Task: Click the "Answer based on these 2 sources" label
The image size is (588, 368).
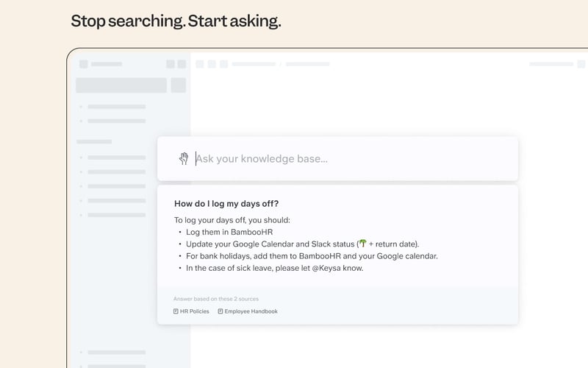Action: 216,299
